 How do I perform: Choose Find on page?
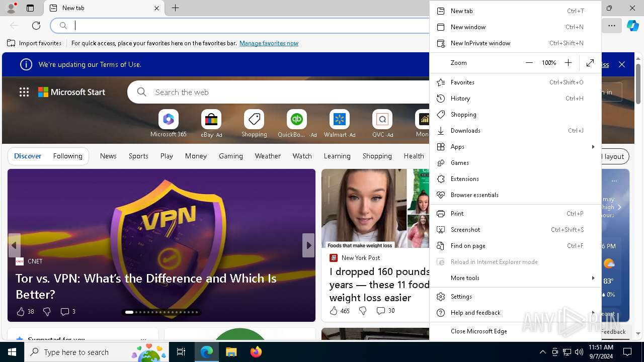click(516, 246)
